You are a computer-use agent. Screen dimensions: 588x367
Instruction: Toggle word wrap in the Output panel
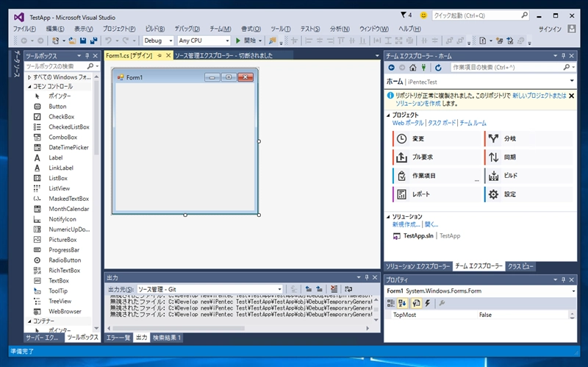click(x=348, y=289)
